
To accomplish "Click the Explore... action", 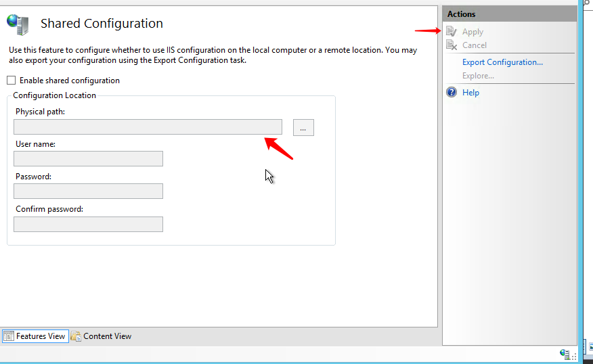I will click(x=478, y=76).
